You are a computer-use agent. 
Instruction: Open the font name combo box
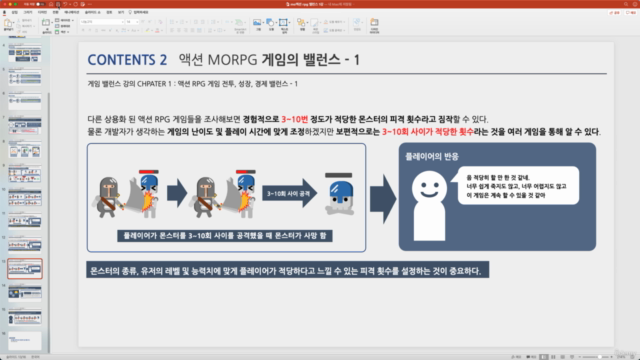coord(102,22)
